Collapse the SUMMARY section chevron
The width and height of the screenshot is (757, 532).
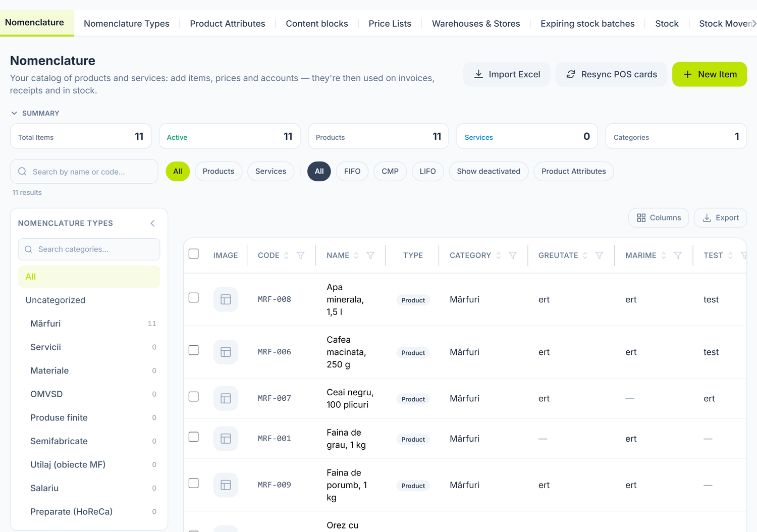tap(14, 113)
